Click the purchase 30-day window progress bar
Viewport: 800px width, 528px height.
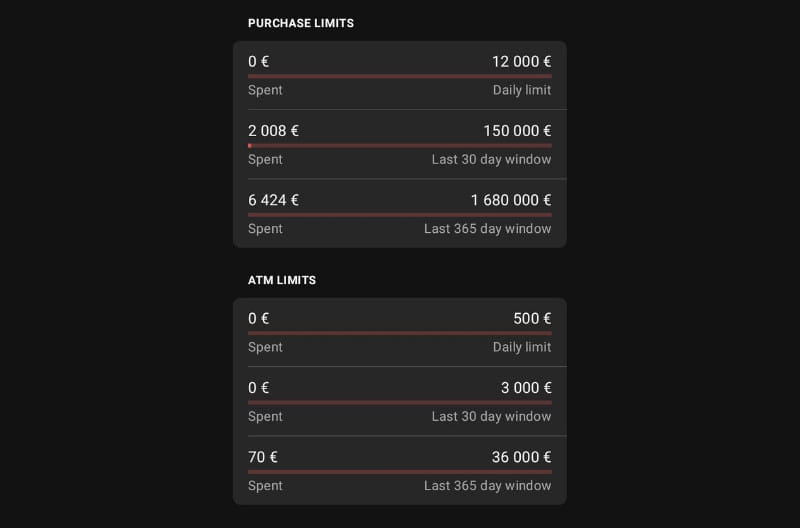(399, 146)
